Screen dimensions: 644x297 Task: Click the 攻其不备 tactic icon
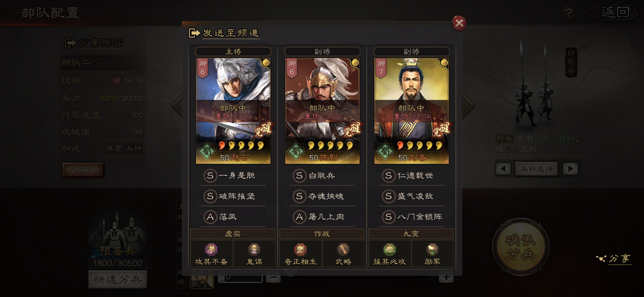211,249
